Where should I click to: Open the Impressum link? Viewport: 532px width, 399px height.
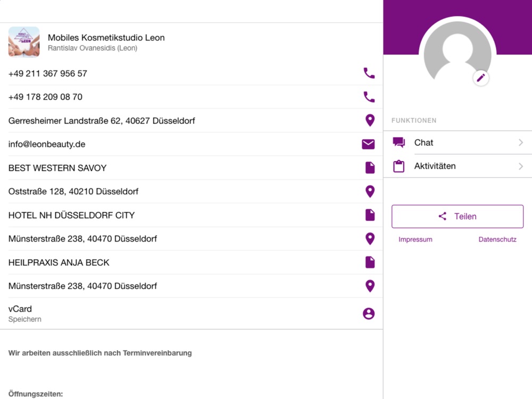[x=415, y=239]
